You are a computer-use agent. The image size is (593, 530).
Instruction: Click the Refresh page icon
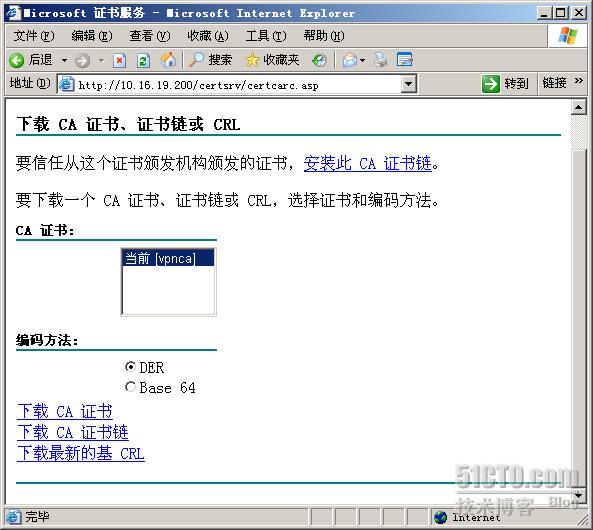(143, 60)
